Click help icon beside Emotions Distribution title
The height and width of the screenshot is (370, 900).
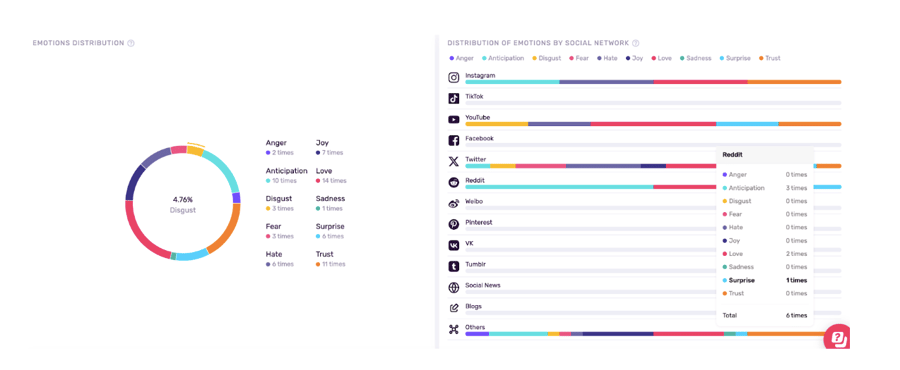(131, 43)
